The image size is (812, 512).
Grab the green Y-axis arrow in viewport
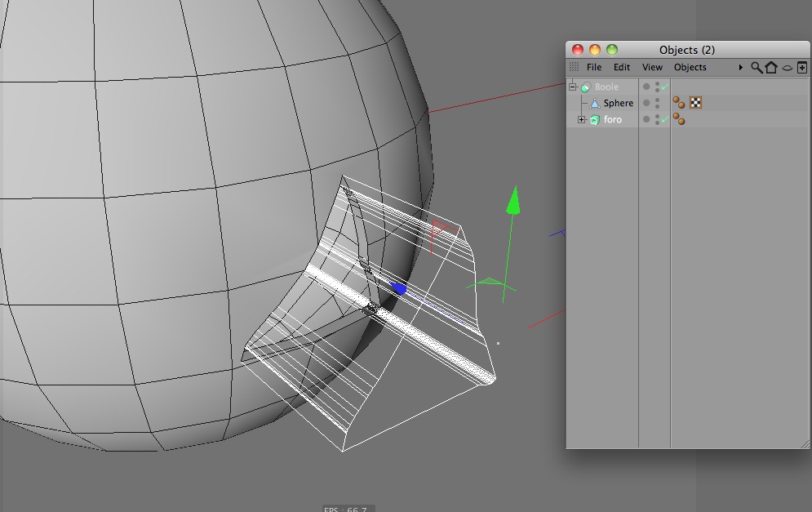click(513, 200)
